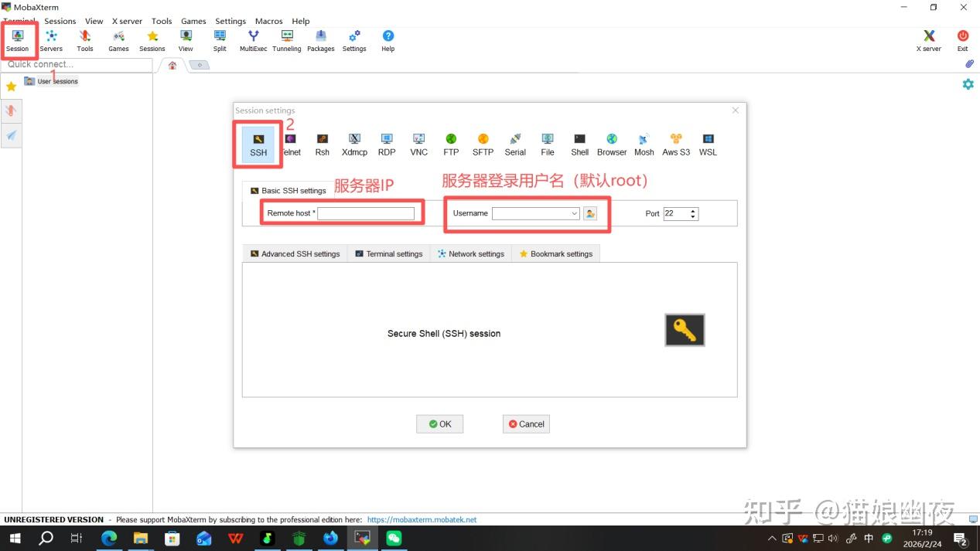Open the Games toolbar icon
The height and width of the screenshot is (551, 980).
[118, 41]
